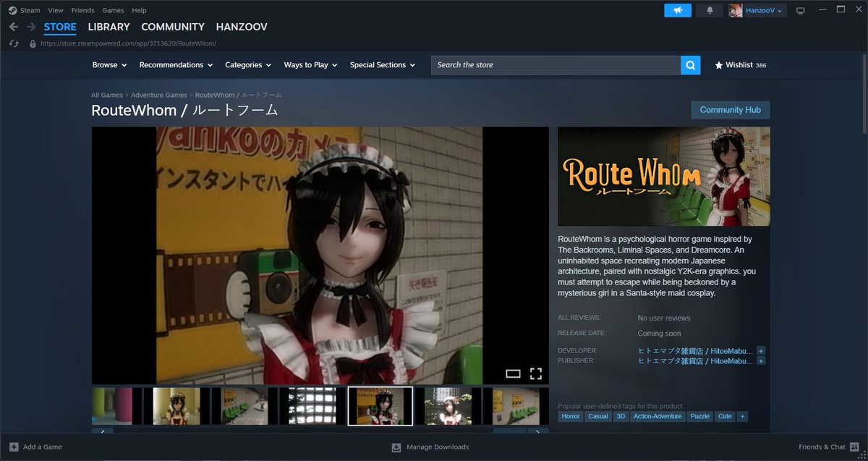Click the Cute tag
The width and height of the screenshot is (868, 461).
(x=725, y=416)
